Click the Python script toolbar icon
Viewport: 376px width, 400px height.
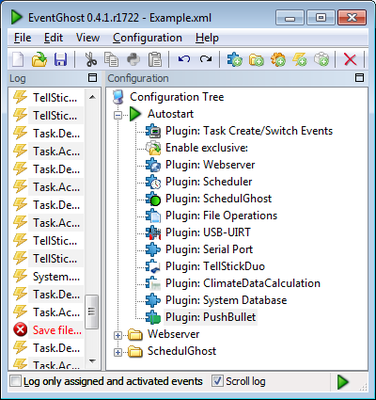(x=134, y=60)
